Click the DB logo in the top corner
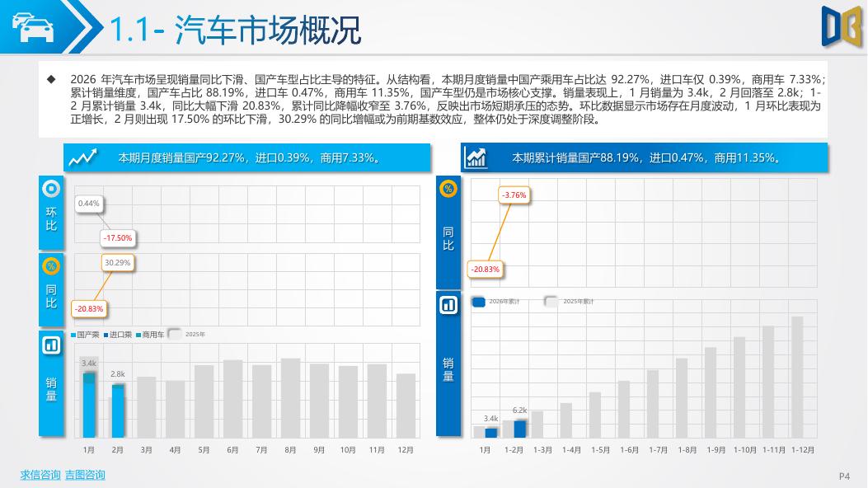 point(842,26)
